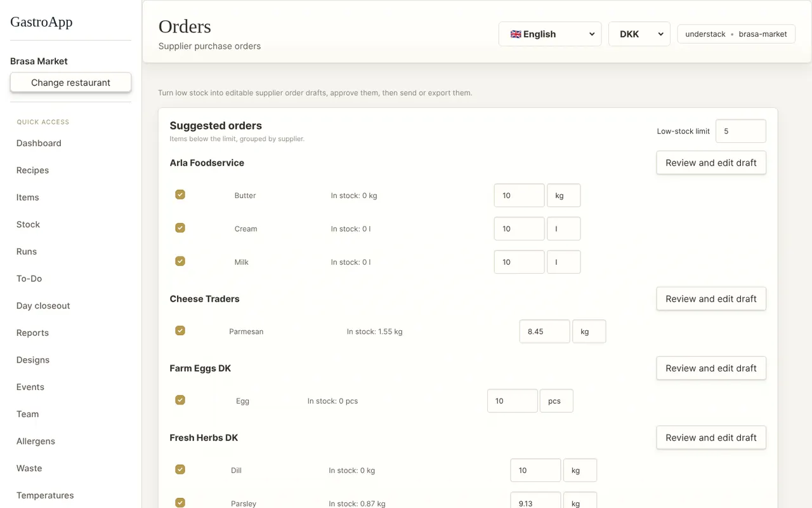
Task: Click the GastroApp logo
Action: [x=41, y=22]
